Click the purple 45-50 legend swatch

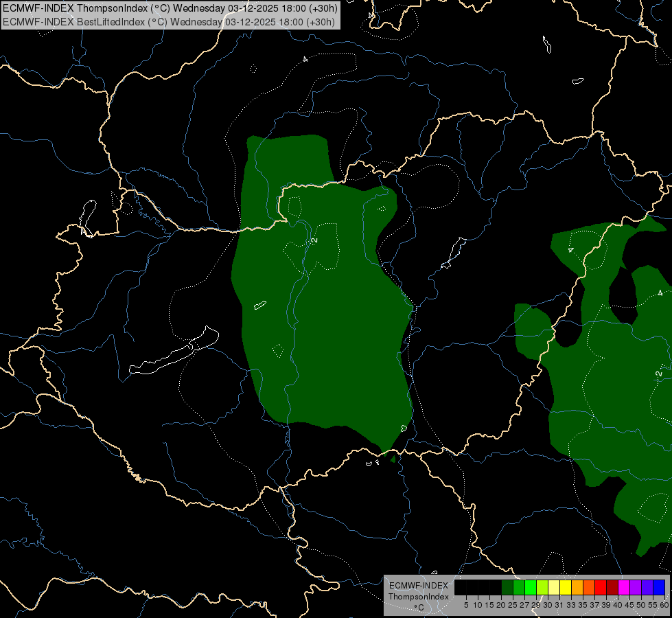tap(636, 587)
